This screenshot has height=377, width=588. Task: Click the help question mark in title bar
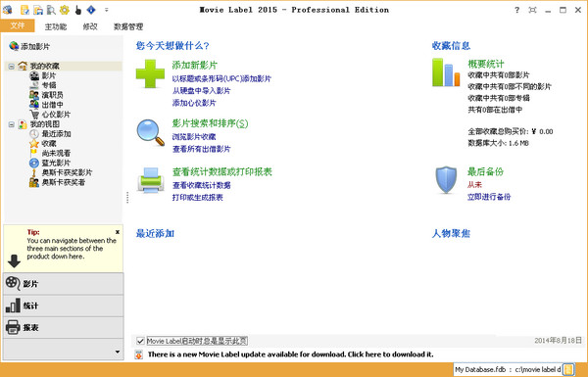coord(517,10)
